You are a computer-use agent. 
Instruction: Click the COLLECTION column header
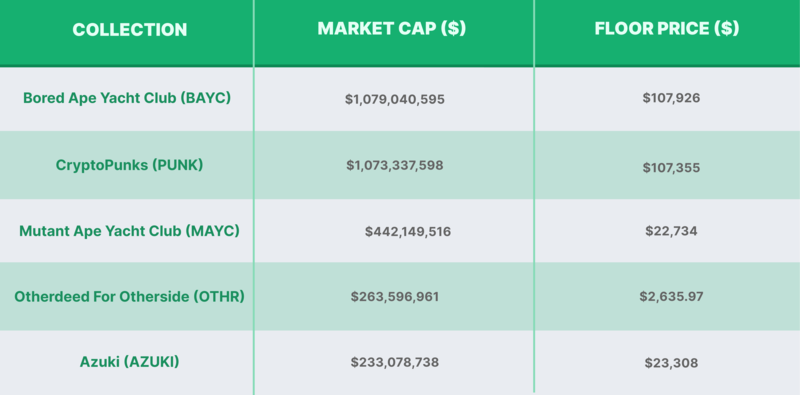pos(130,30)
